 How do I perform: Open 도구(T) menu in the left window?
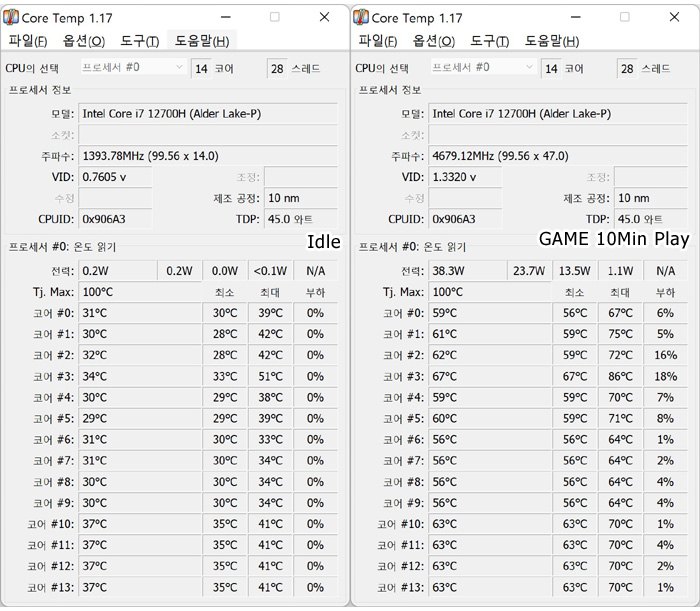(x=139, y=41)
